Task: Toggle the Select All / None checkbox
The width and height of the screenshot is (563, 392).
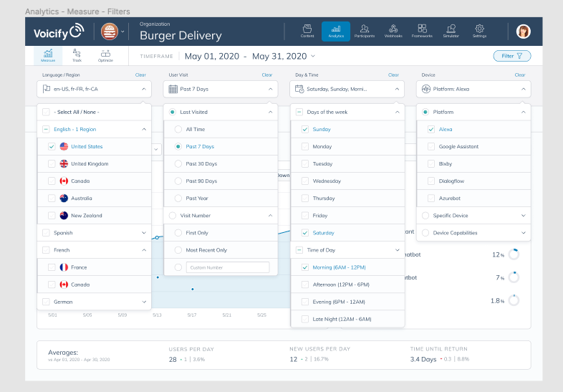Action: (x=46, y=112)
